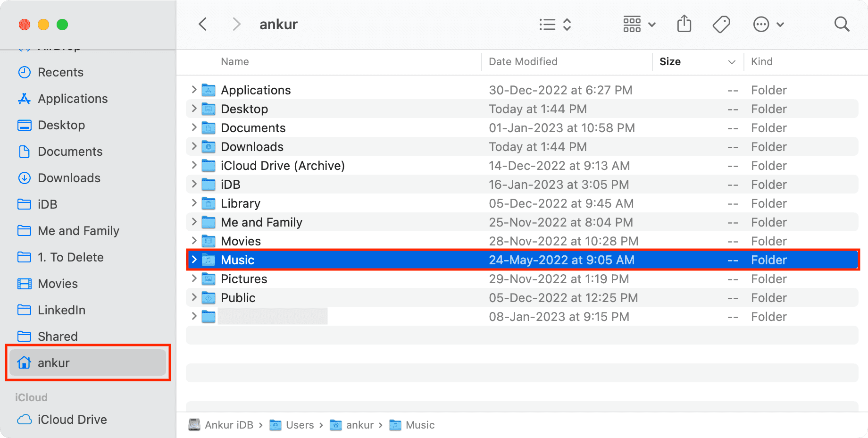Select the Desktop folder icon in list
868x438 pixels.
point(209,109)
